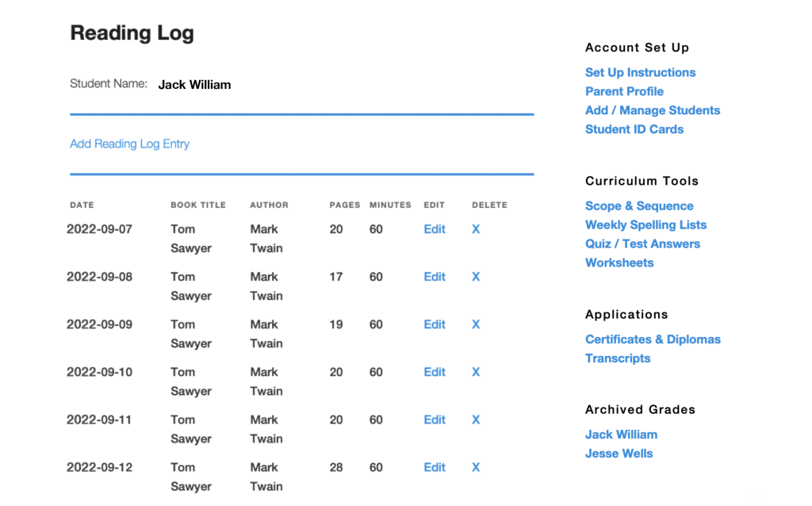The image size is (812, 506).
Task: Open Jesse Wells' archived grades
Action: [x=619, y=453]
